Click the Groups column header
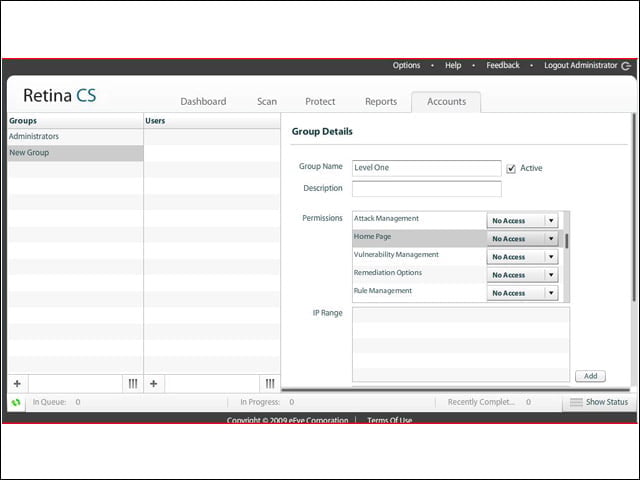This screenshot has height=480, width=640. pos(76,121)
